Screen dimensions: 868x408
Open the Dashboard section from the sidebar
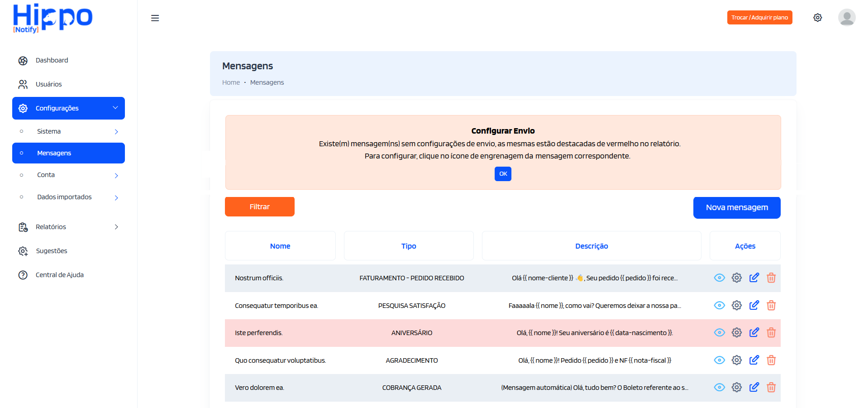click(52, 60)
